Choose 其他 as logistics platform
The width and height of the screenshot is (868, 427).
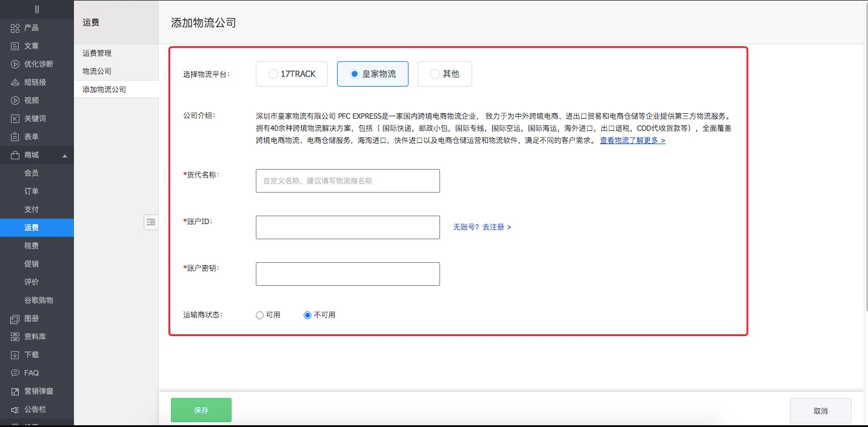(x=445, y=73)
